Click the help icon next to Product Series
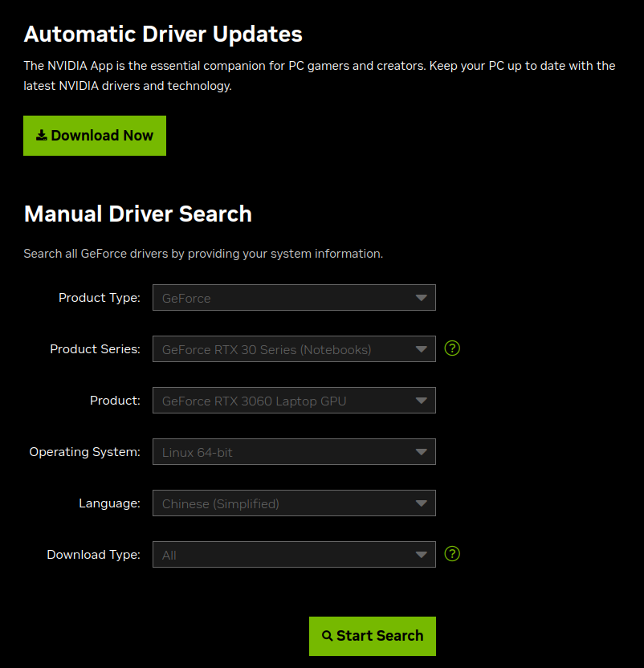 coord(452,348)
